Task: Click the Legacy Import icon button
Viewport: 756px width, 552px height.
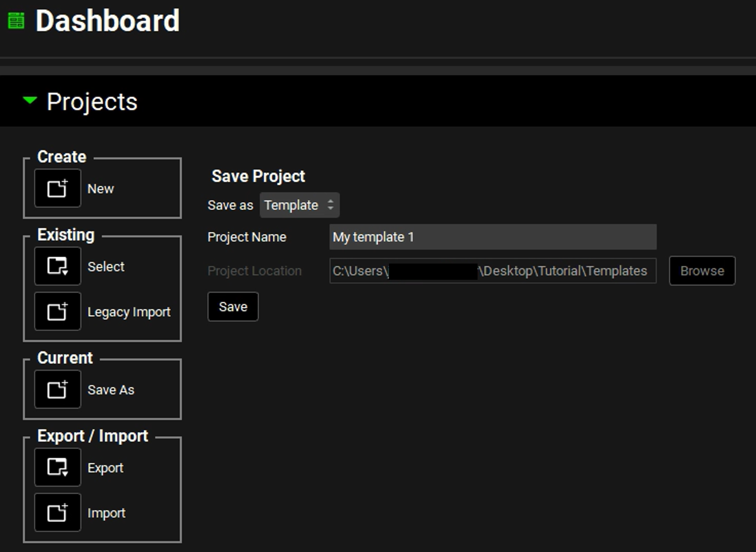Action: pyautogui.click(x=57, y=312)
